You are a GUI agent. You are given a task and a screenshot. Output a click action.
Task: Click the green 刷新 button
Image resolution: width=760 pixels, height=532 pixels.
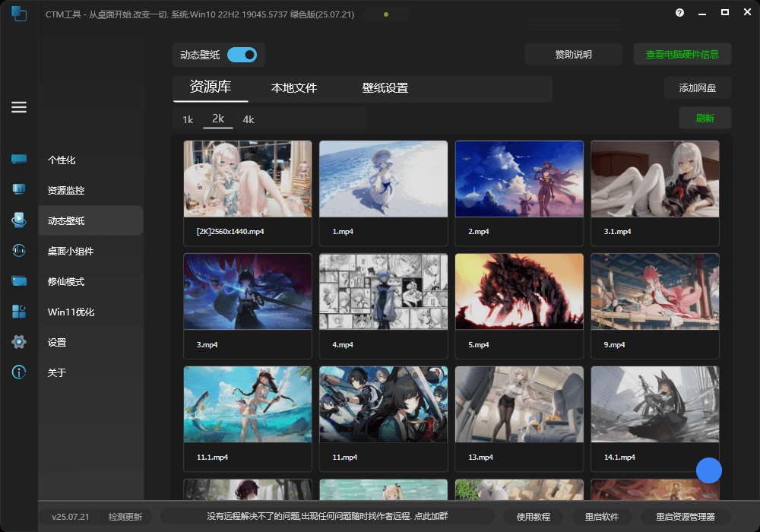[x=705, y=119]
